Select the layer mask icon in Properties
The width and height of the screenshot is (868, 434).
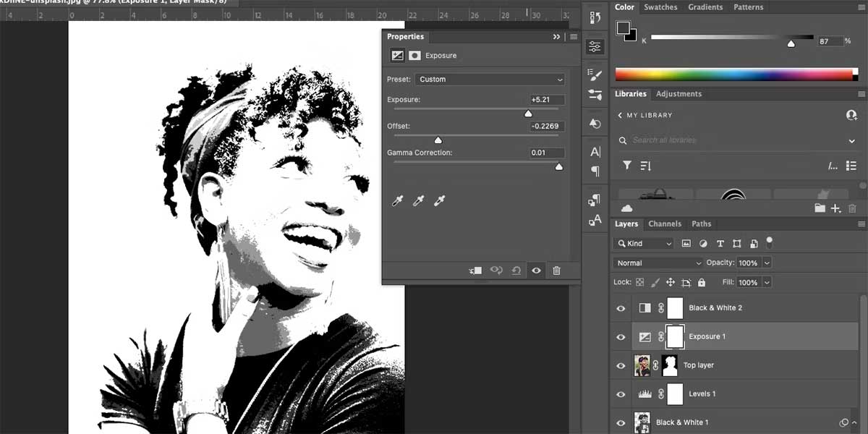coord(414,56)
